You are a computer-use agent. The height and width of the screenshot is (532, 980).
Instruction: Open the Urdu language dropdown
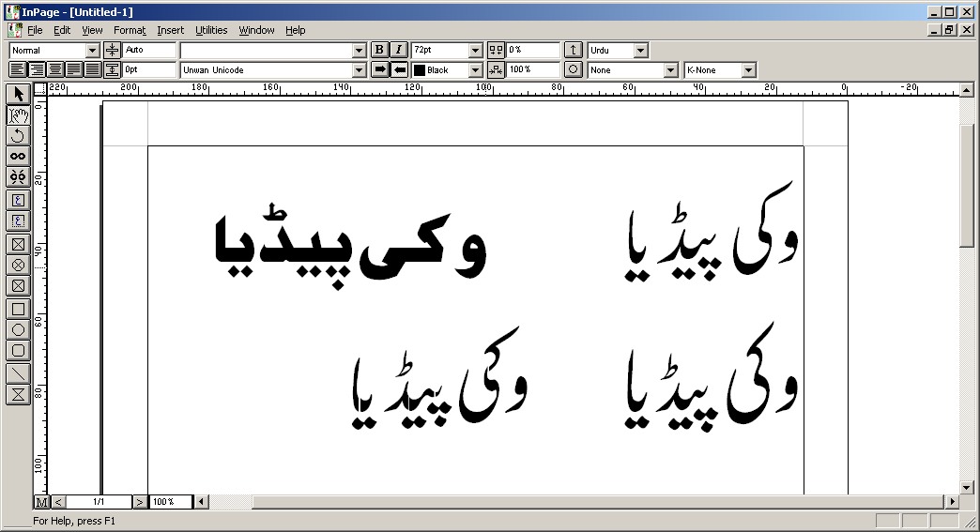[640, 51]
